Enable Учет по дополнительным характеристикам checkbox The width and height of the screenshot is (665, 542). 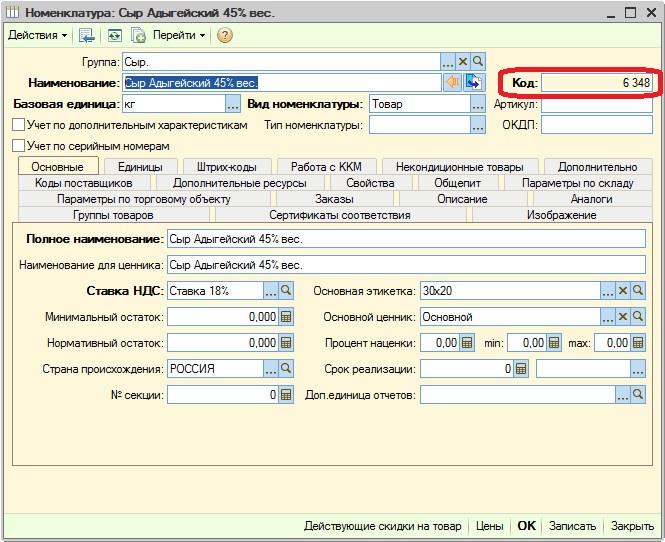(x=18, y=126)
